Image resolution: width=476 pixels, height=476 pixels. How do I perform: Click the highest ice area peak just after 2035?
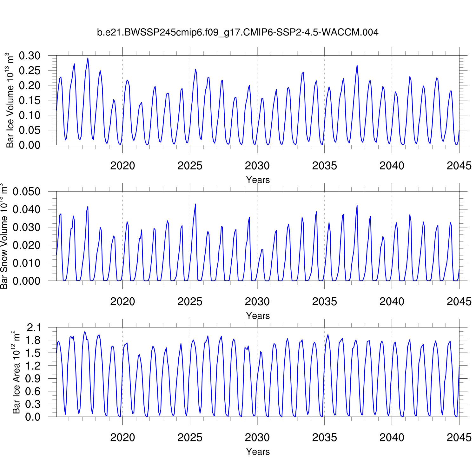click(x=328, y=335)
